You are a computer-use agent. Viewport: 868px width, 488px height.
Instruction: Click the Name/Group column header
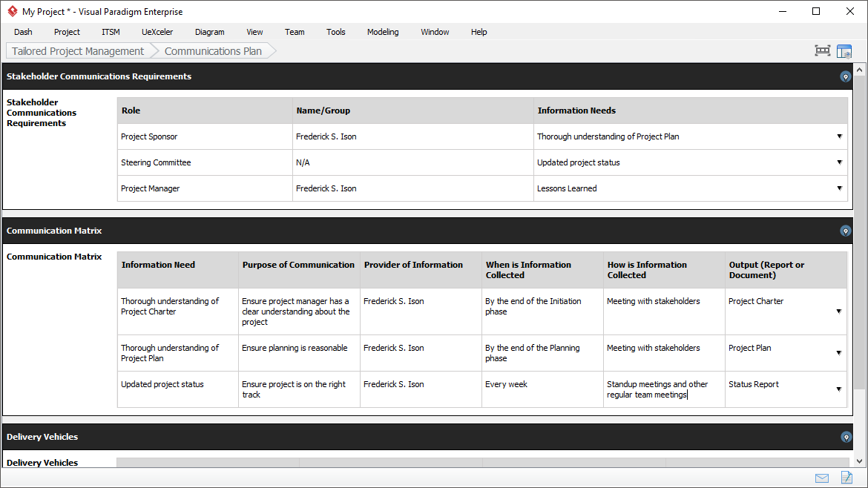click(x=413, y=111)
